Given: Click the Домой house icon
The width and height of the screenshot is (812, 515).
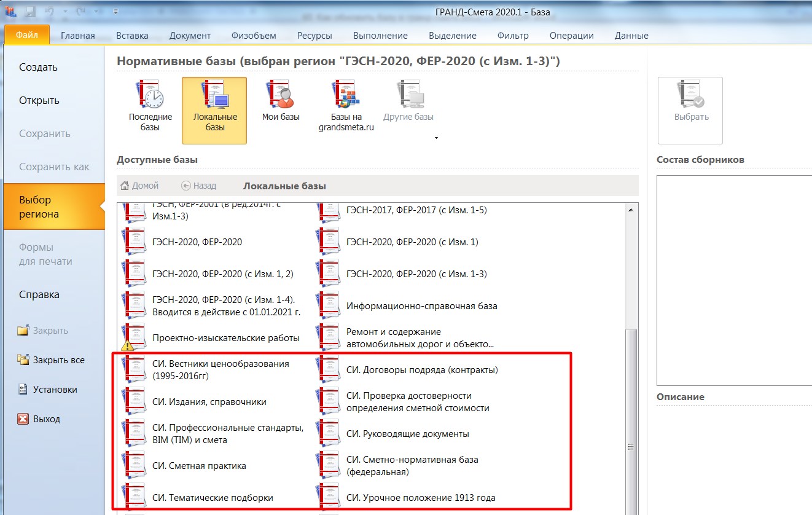Looking at the screenshot, I should pyautogui.click(x=125, y=186).
